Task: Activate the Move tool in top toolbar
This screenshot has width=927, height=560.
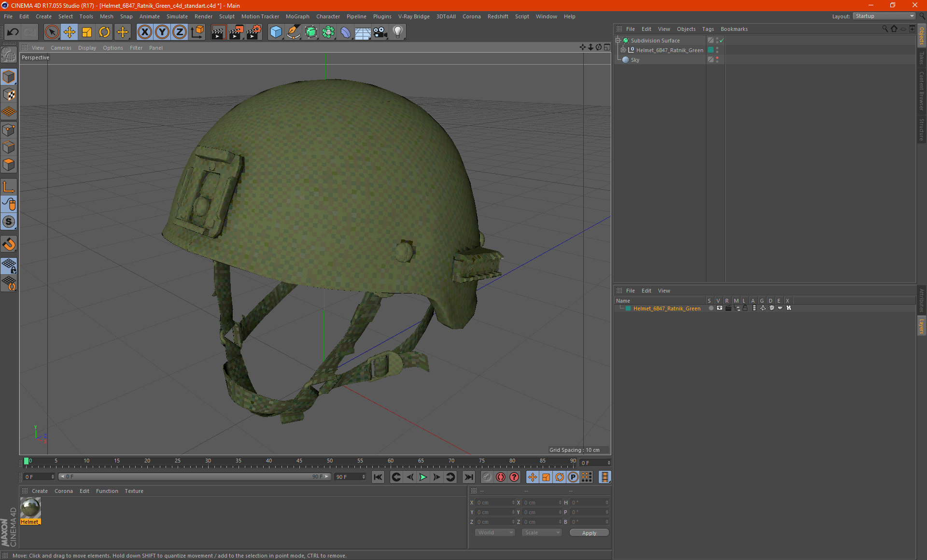Action: coord(70,32)
